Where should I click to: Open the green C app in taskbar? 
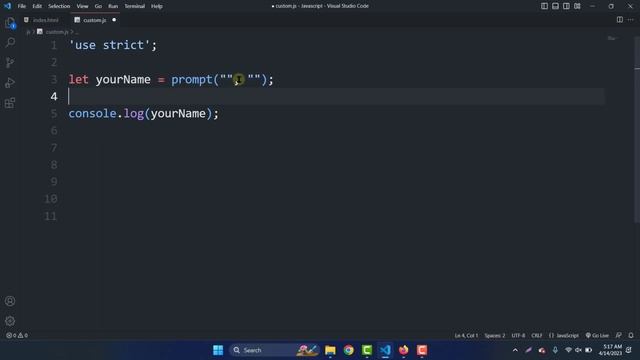(x=367, y=350)
